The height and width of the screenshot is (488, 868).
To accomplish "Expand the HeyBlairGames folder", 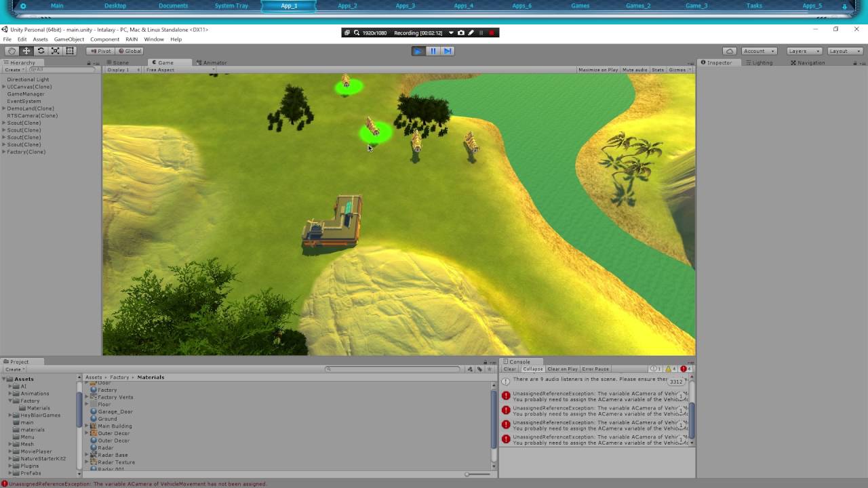I will pyautogui.click(x=11, y=415).
